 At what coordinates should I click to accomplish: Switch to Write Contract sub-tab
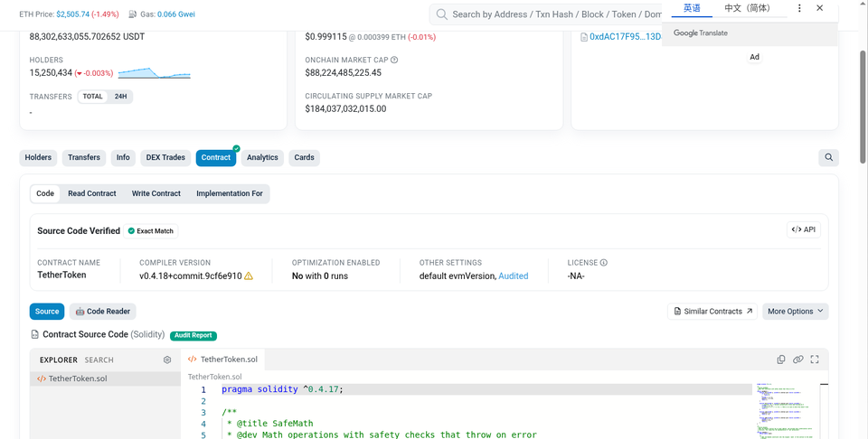point(156,193)
